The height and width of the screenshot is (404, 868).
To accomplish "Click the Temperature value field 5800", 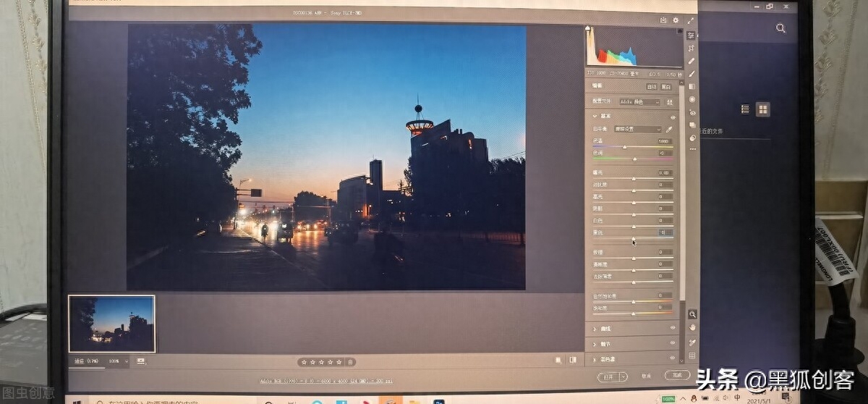I will (665, 141).
